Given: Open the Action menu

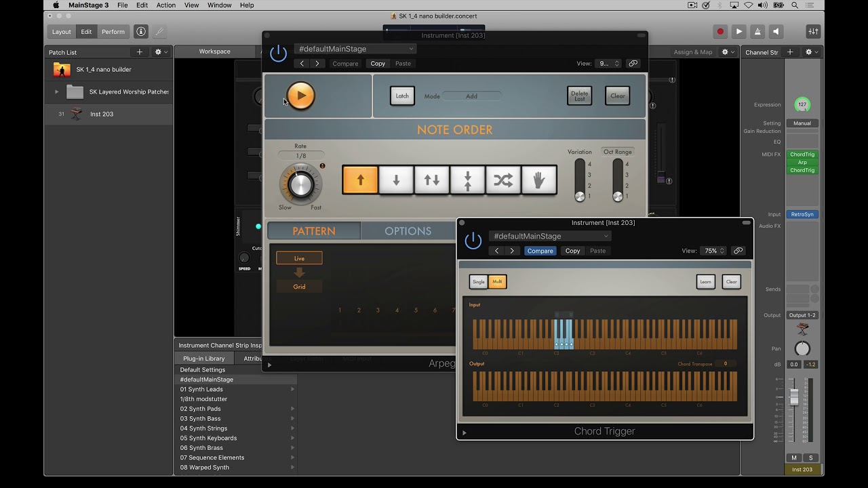Looking at the screenshot, I should click(166, 5).
